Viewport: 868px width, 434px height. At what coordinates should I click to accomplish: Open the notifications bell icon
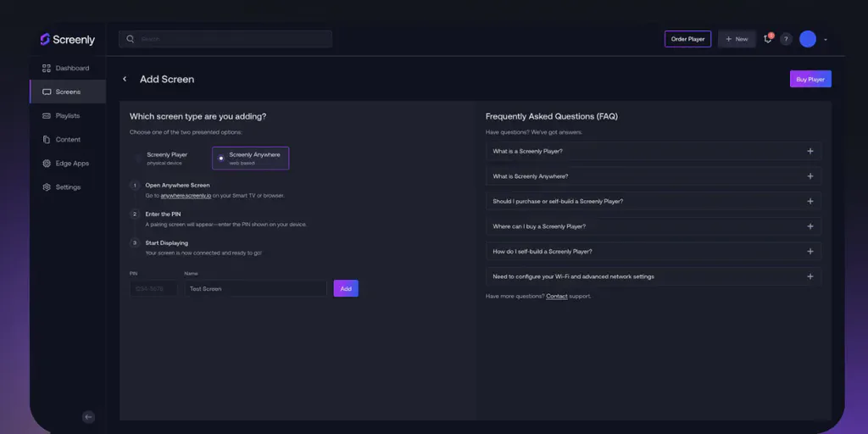point(768,39)
